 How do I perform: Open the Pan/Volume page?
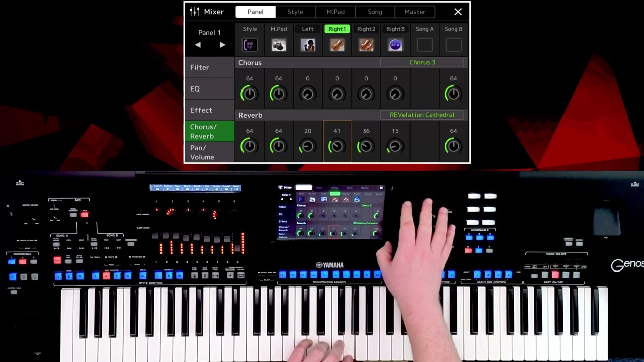pyautogui.click(x=210, y=152)
